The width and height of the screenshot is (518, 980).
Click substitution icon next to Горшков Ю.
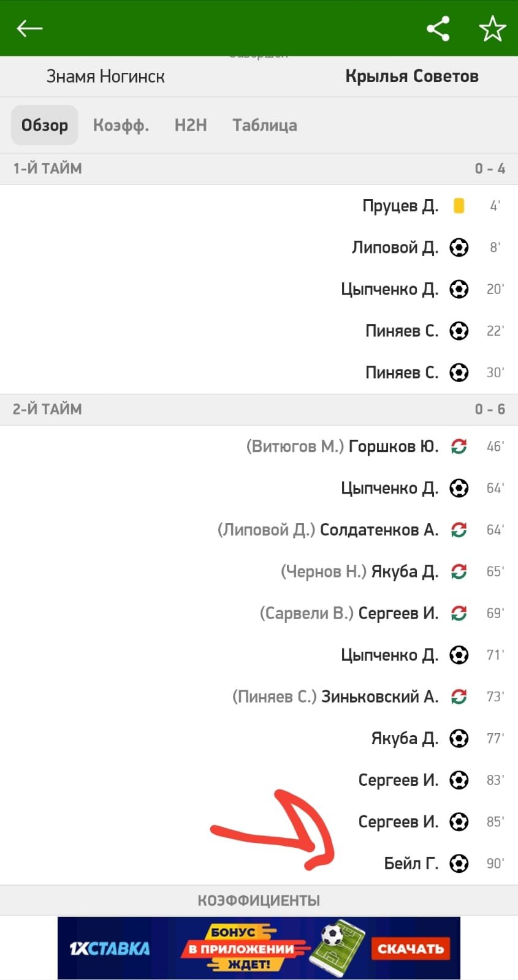click(459, 447)
